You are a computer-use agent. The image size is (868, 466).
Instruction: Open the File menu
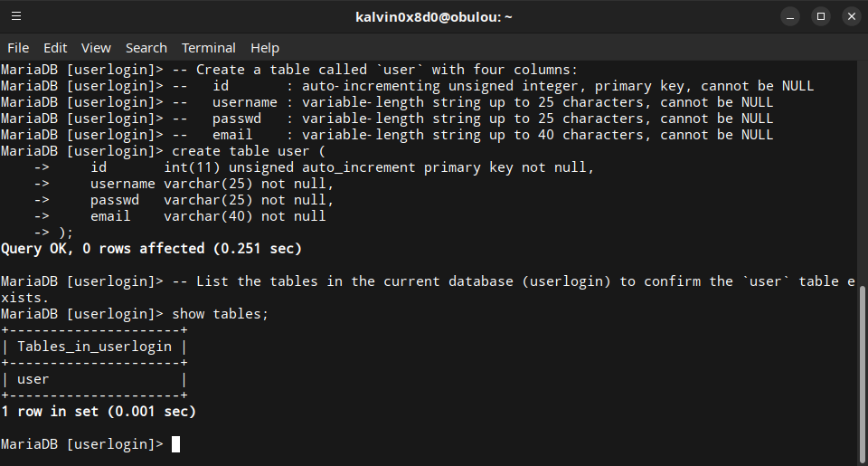(x=18, y=48)
